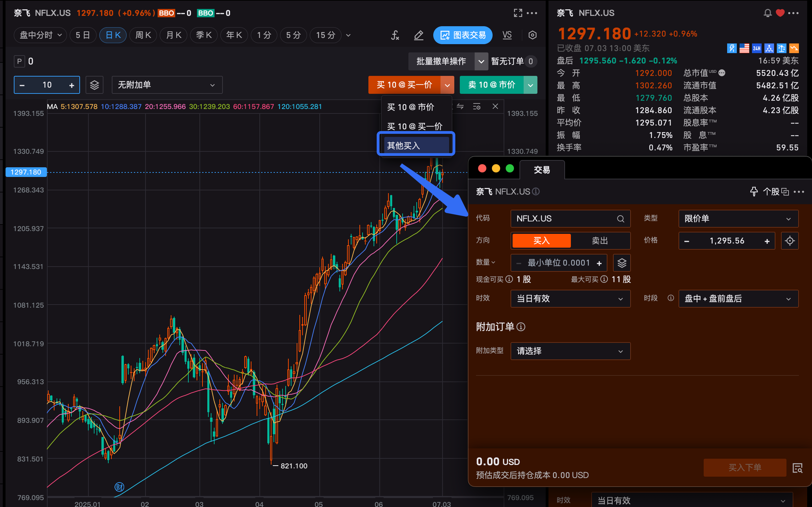Click the orange downtrend short-sell badge
The width and height of the screenshot is (812, 507).
coord(794,48)
